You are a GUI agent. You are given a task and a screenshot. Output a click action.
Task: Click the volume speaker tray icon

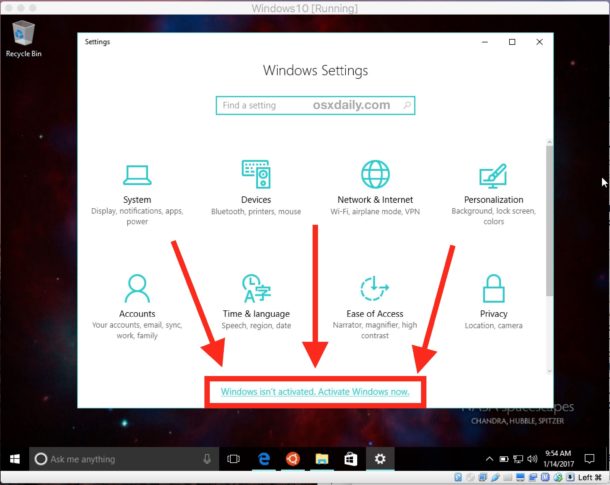(x=532, y=459)
